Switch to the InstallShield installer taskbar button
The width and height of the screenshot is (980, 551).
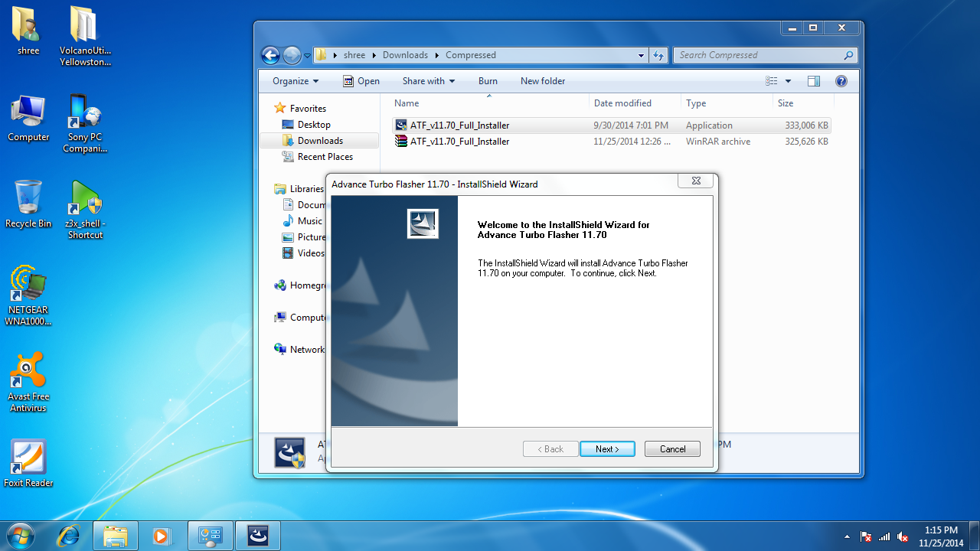[x=258, y=536]
